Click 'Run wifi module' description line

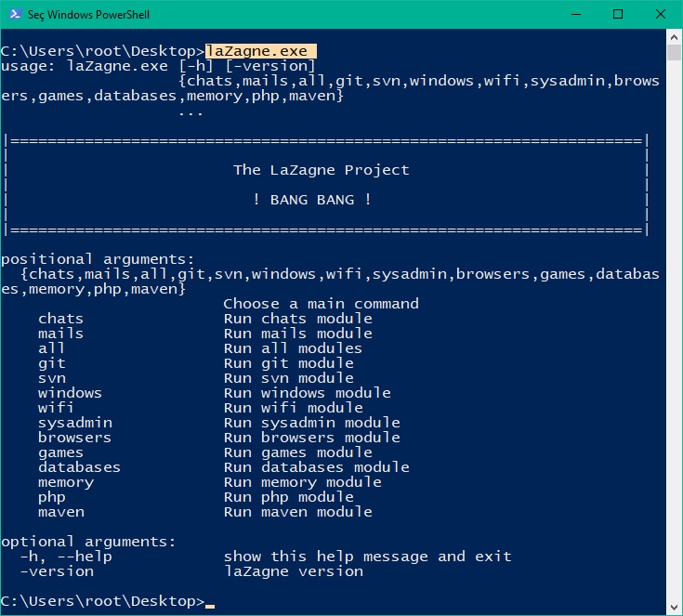(293, 407)
